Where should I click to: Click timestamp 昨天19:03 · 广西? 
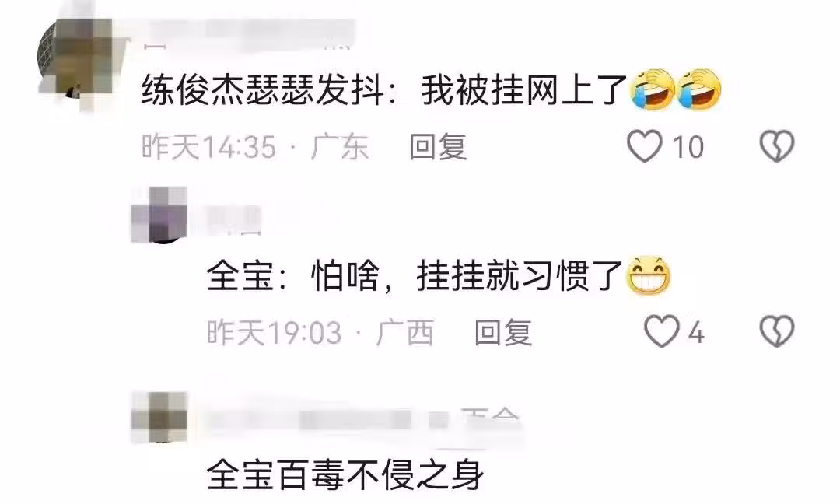click(x=320, y=332)
